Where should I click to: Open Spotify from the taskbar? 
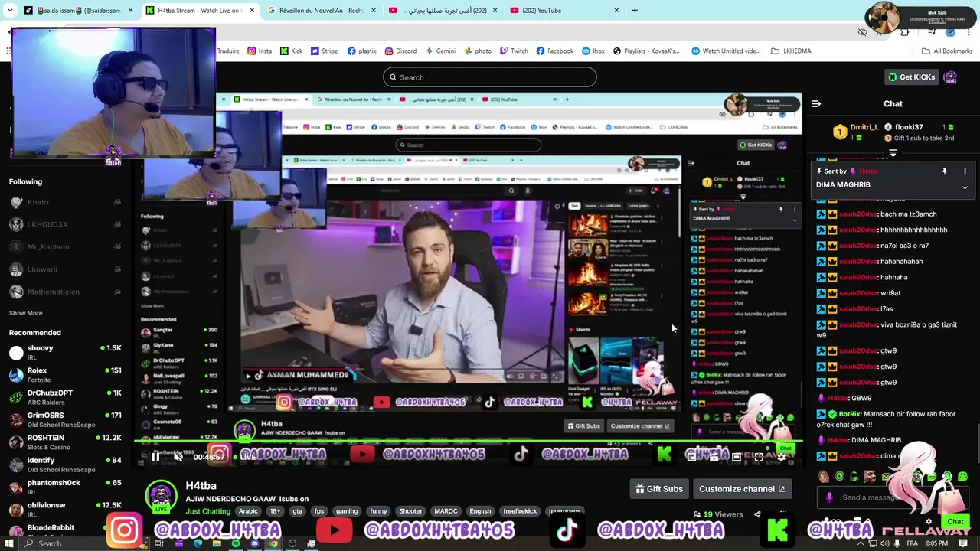click(x=235, y=543)
